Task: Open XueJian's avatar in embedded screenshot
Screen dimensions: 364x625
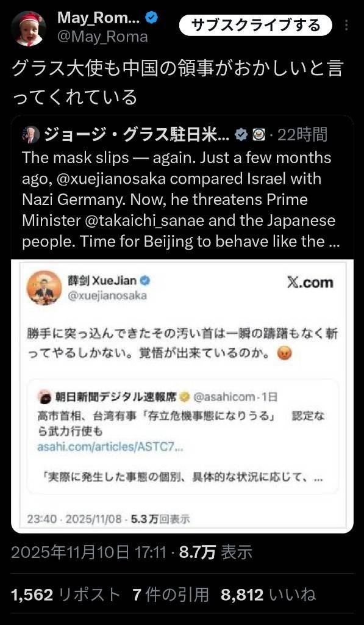Action: click(45, 288)
